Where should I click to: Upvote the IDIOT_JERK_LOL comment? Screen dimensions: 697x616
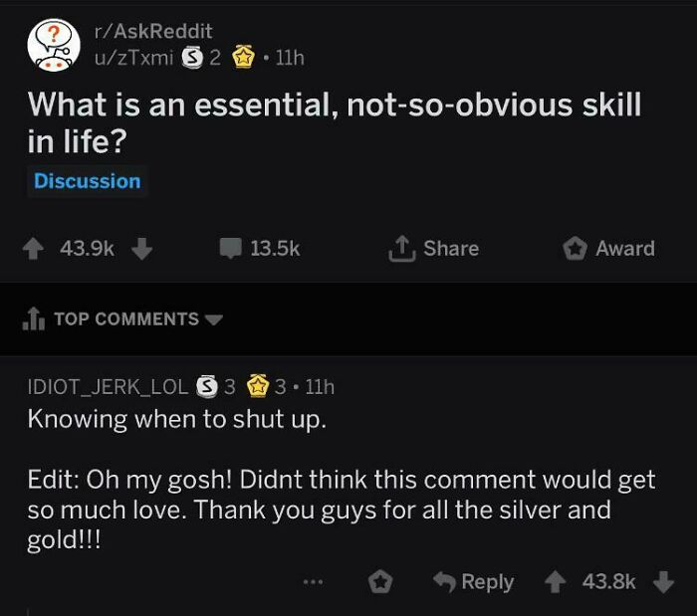tap(556, 582)
